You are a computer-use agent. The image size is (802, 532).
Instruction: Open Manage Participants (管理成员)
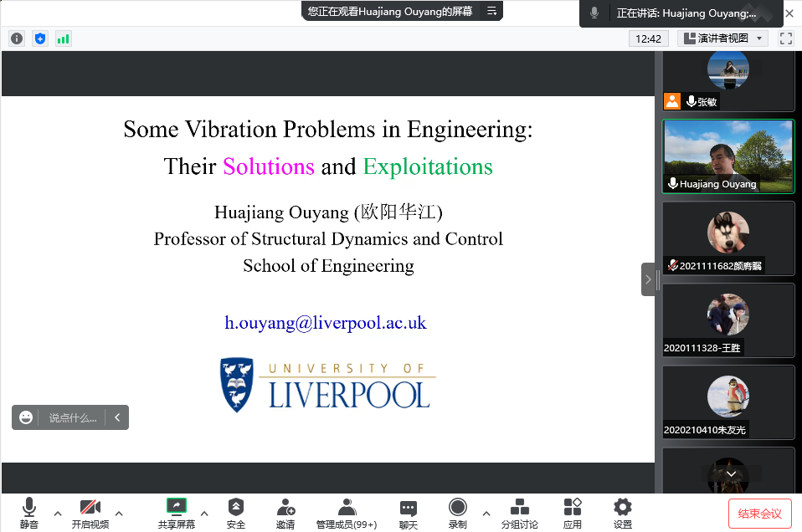[346, 512]
